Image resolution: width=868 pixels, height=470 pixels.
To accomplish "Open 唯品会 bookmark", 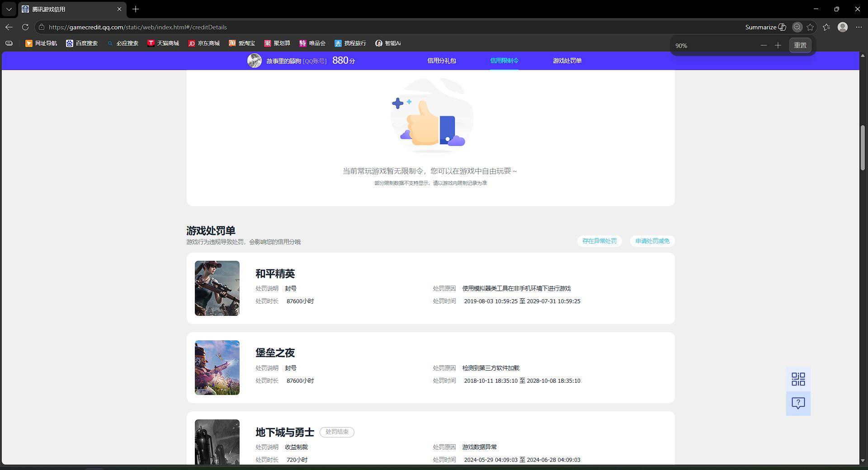I will [312, 43].
